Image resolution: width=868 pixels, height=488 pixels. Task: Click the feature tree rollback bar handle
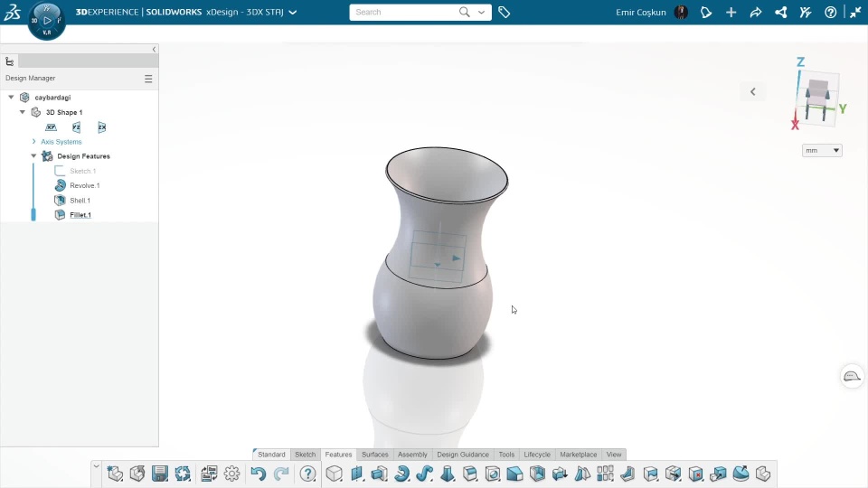pyautogui.click(x=33, y=215)
